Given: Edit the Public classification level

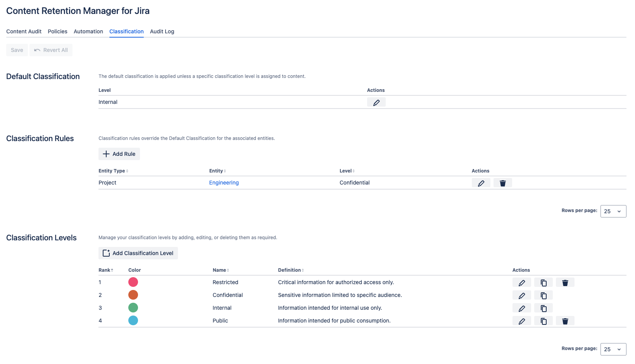Looking at the screenshot, I should point(521,321).
